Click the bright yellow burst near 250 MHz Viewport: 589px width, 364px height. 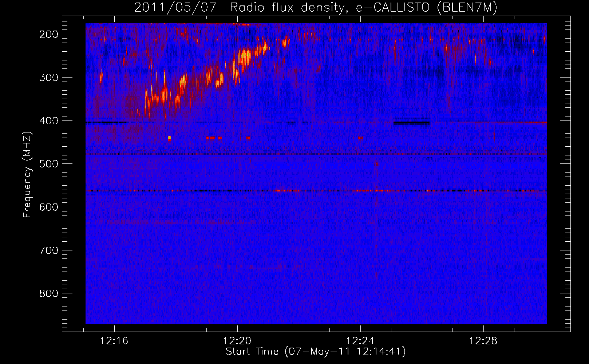point(245,56)
